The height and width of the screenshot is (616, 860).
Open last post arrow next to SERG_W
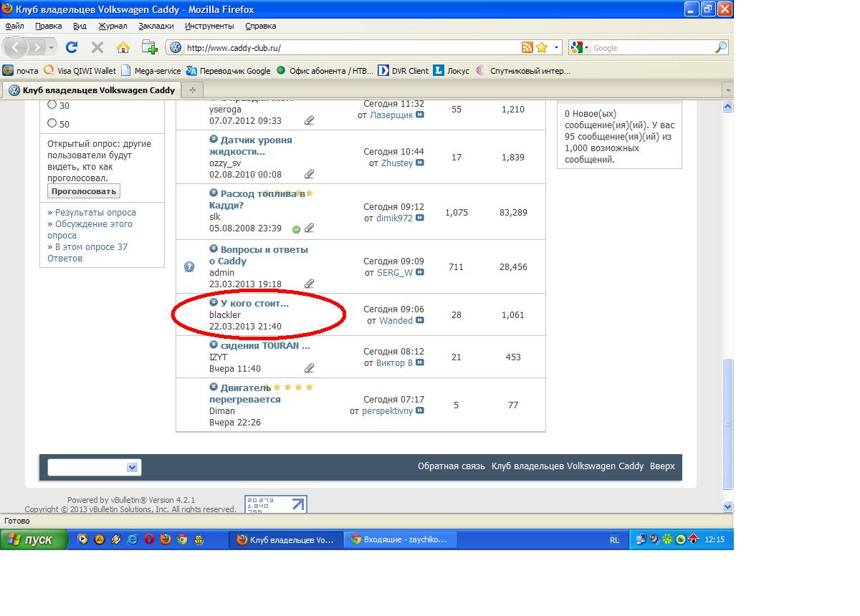[420, 272]
